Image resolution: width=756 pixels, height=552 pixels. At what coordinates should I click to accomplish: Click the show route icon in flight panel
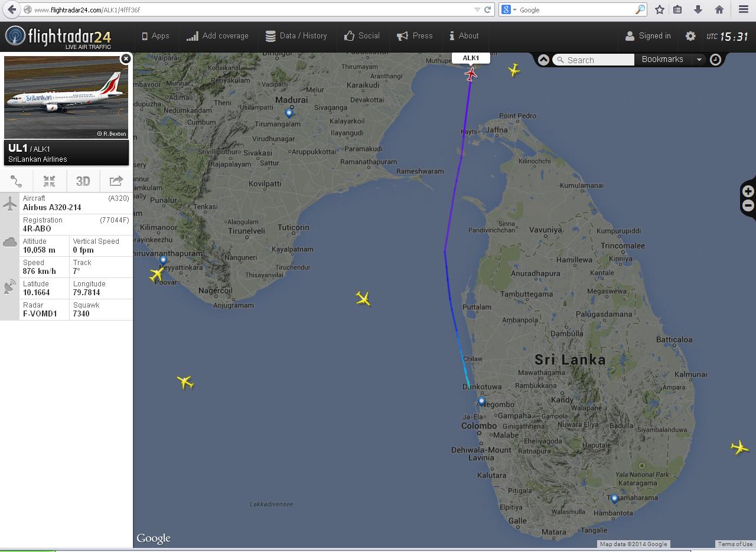pos(17,181)
